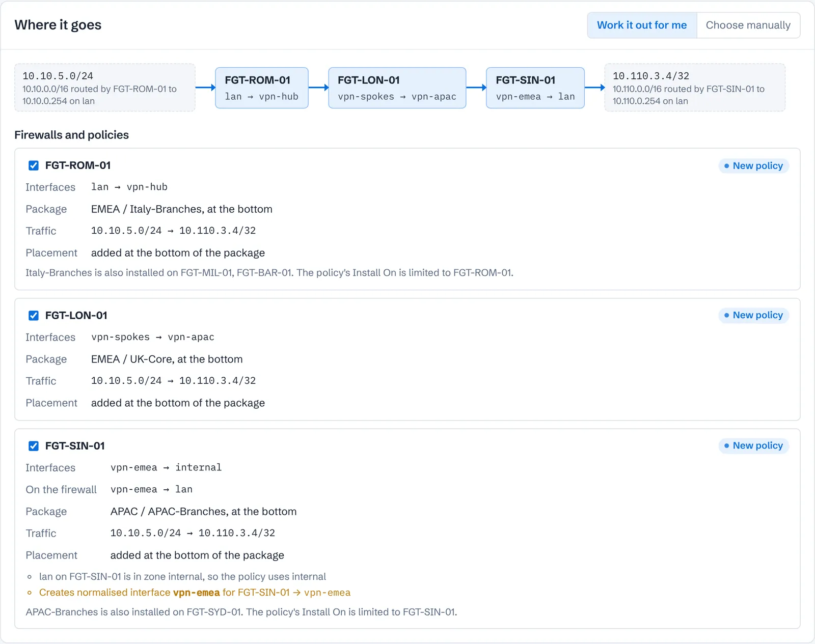Click "vpn-emea → lan" On the firewall value
Screen dimensions: 815x644
152,489
